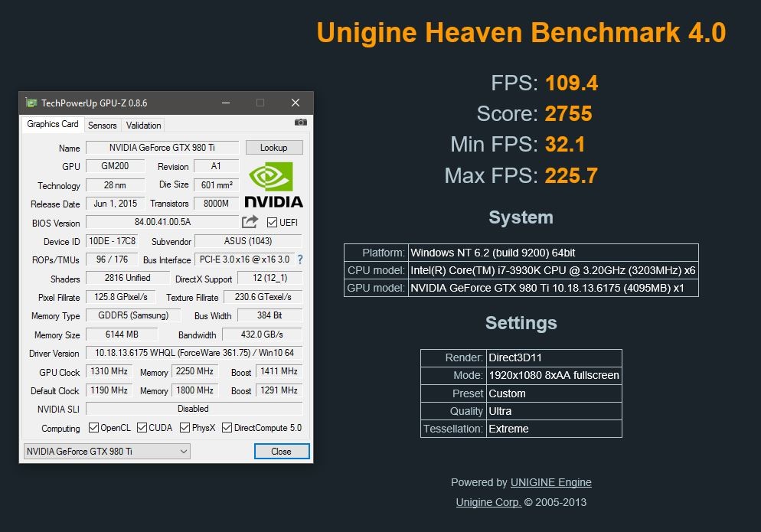Click the Score result 2755
Screen dimensions: 761x532
click(568, 114)
